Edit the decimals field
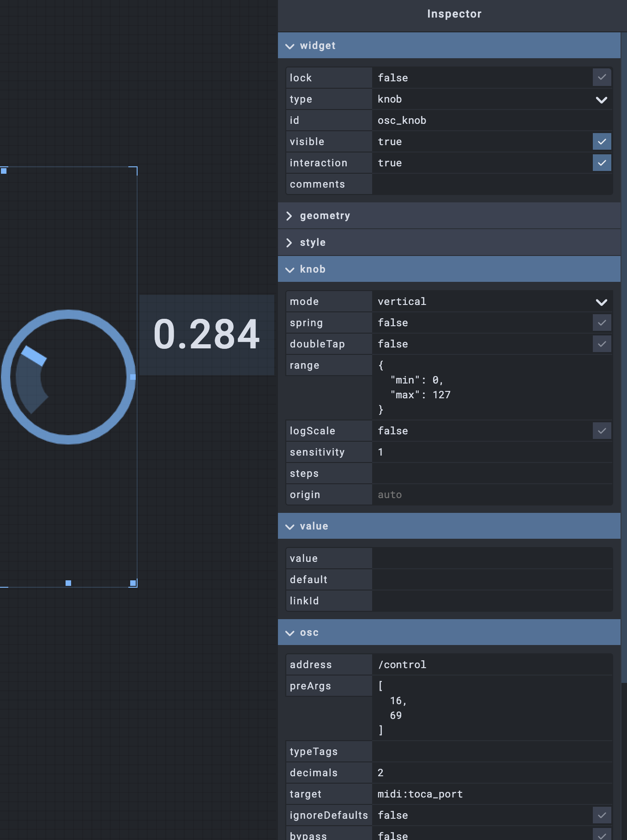This screenshot has height=840, width=627. pos(492,773)
